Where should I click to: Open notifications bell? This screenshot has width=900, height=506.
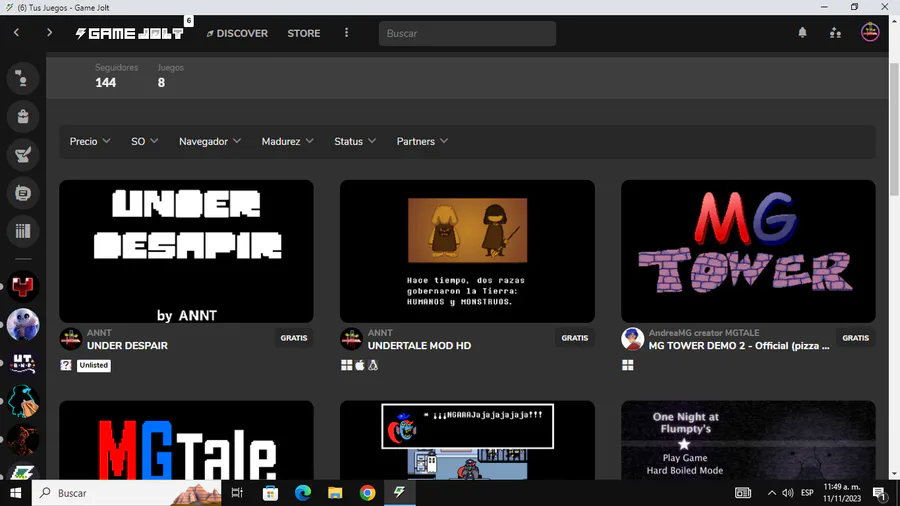point(802,33)
